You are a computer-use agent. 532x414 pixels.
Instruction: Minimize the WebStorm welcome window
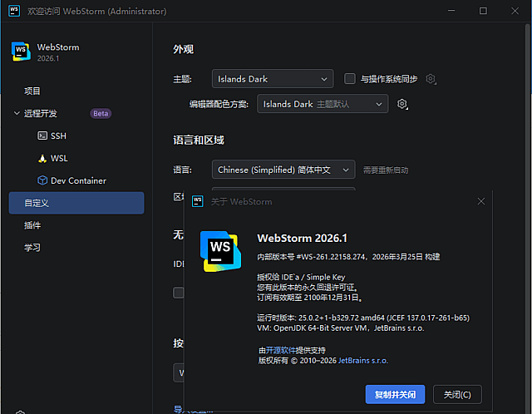(451, 11)
